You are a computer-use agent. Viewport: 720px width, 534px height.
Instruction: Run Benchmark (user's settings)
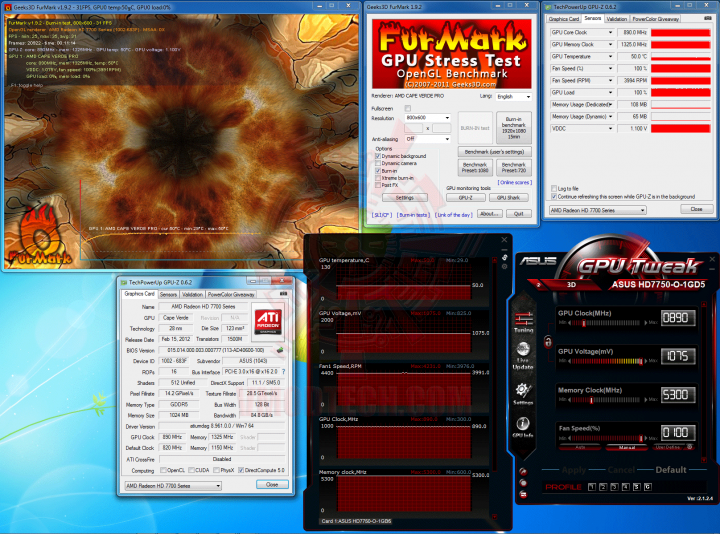pos(494,152)
